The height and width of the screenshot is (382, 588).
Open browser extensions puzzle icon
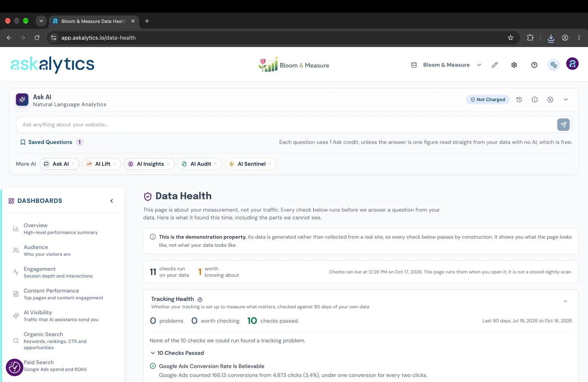tap(530, 38)
